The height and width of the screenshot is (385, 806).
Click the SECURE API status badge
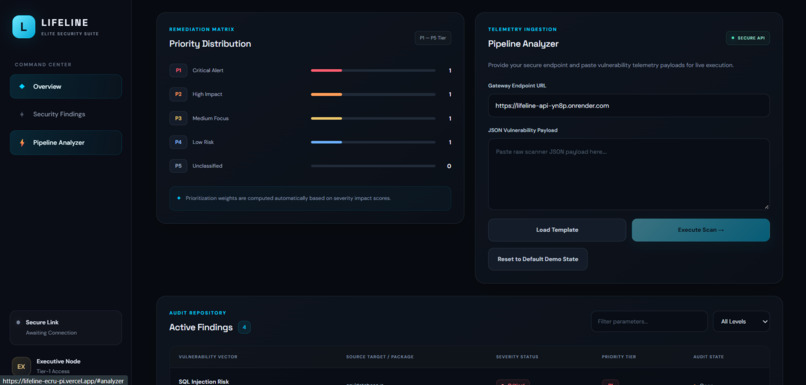tap(747, 38)
